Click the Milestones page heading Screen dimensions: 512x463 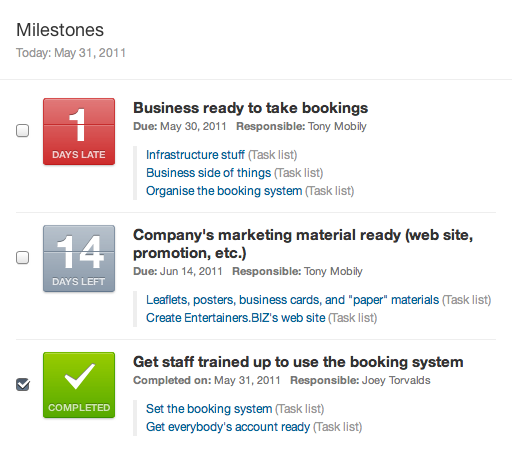tap(60, 30)
